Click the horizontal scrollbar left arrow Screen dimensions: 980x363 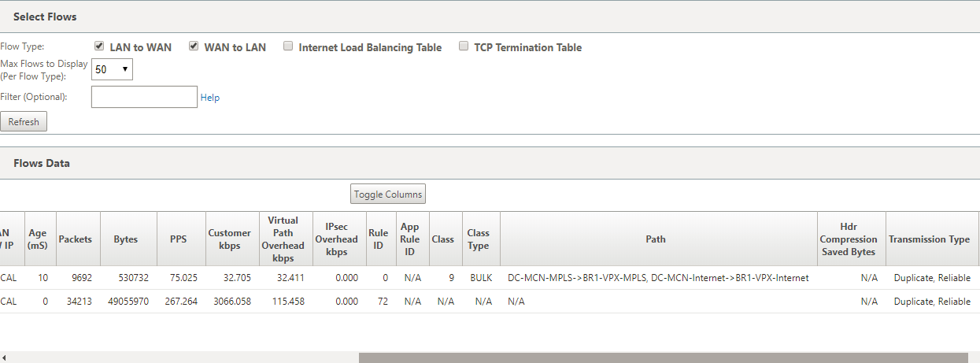(5, 357)
